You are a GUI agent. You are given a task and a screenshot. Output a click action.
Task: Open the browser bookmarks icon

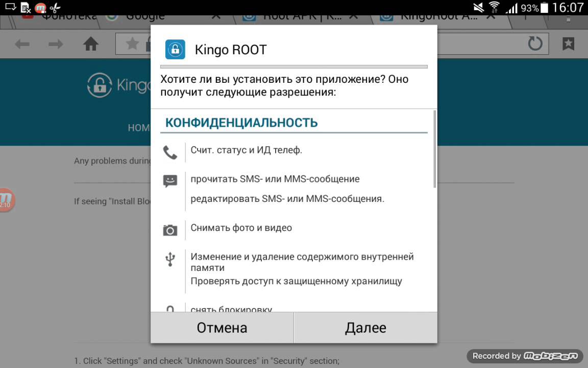coord(568,44)
